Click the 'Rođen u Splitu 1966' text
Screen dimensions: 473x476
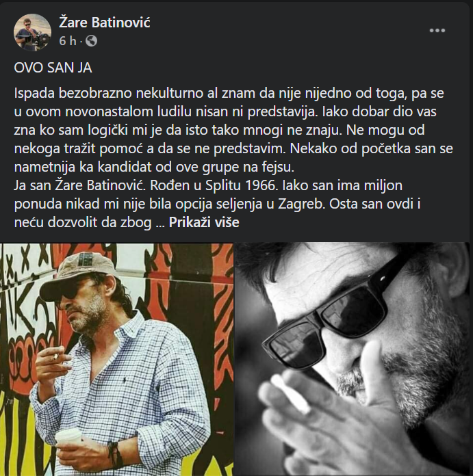214,185
